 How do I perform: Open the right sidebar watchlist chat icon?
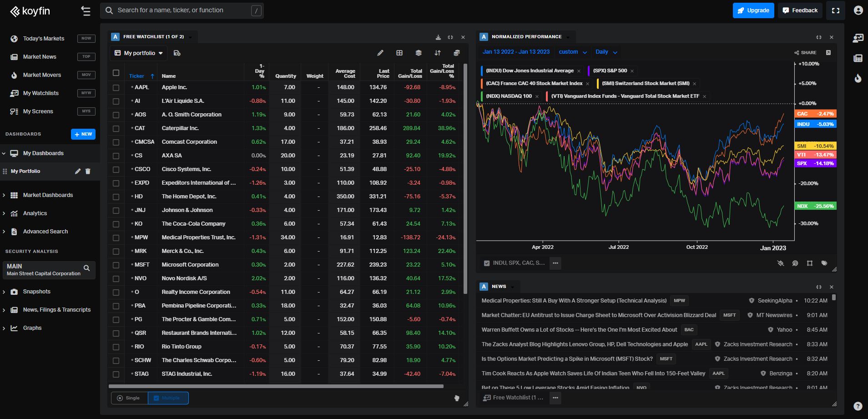tap(858, 38)
